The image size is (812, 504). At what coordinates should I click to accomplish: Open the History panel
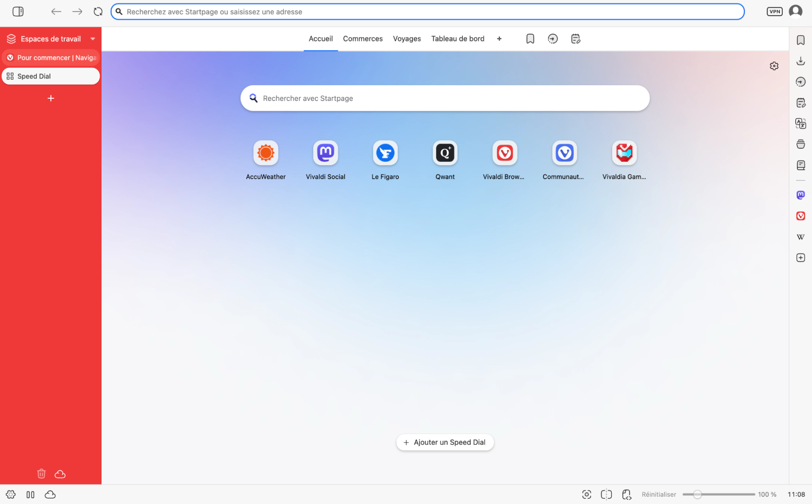click(x=800, y=82)
